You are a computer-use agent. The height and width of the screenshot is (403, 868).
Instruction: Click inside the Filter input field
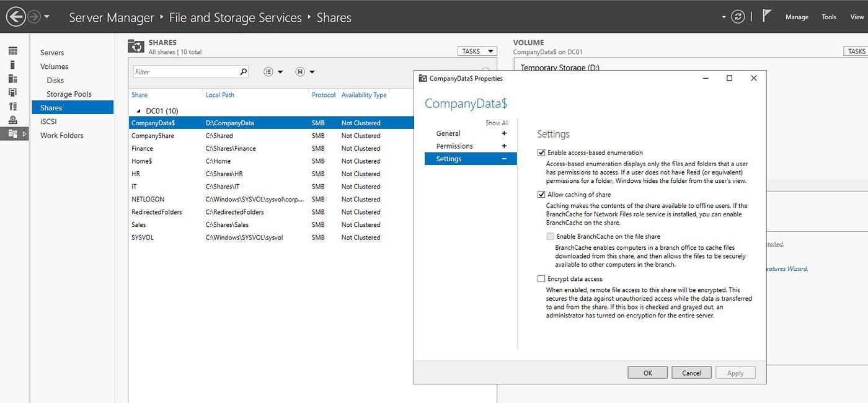click(x=185, y=72)
